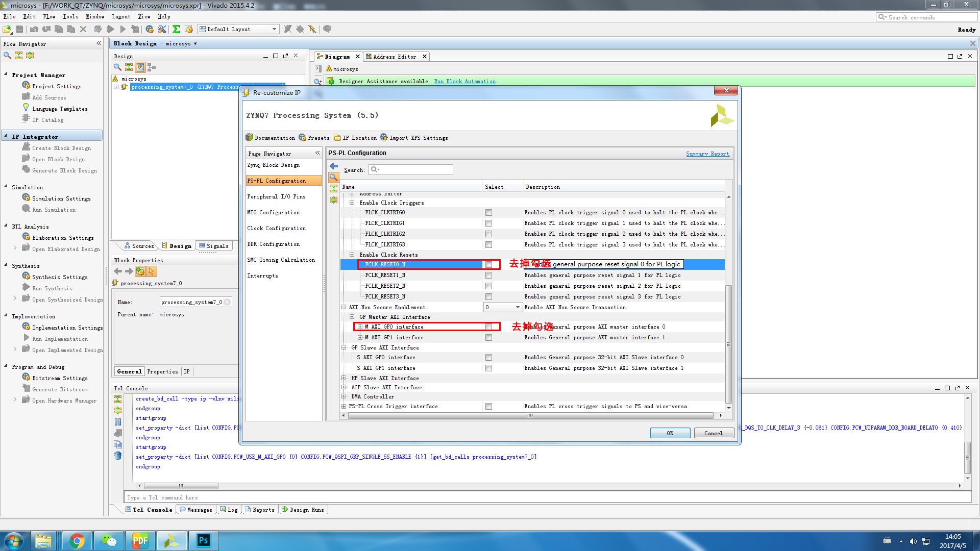980x551 pixels.
Task: Open AXI Non Secure Enablement value dropdown
Action: [x=503, y=307]
